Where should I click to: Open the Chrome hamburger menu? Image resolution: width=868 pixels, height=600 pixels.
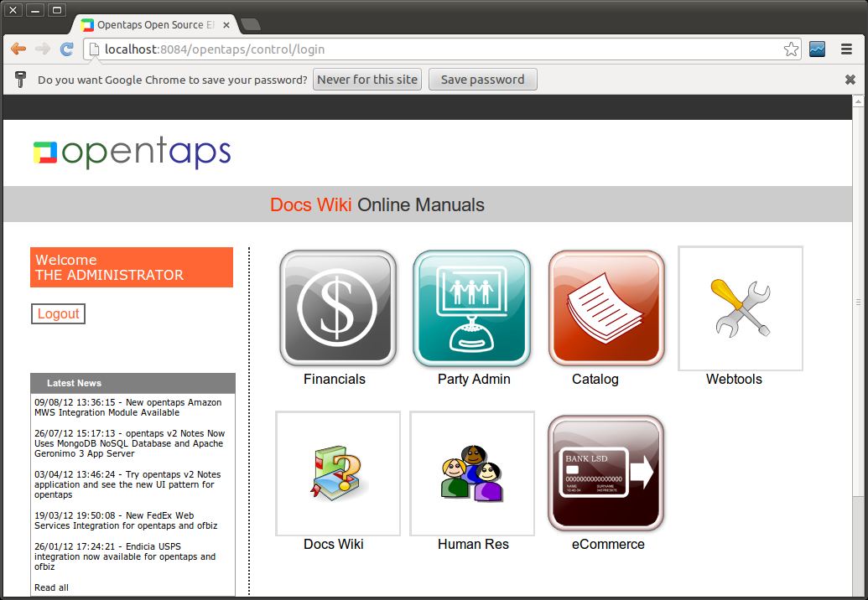coord(846,49)
